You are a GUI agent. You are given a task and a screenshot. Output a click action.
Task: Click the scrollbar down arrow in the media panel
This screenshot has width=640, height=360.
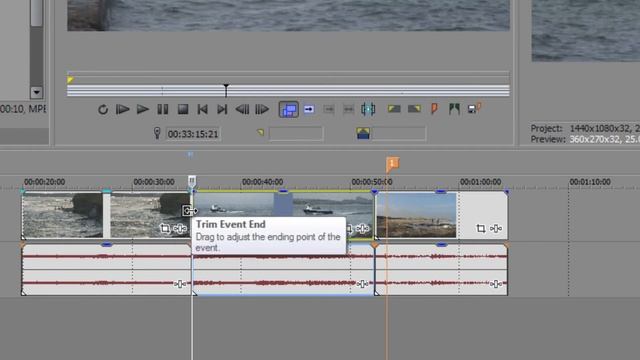(36, 92)
